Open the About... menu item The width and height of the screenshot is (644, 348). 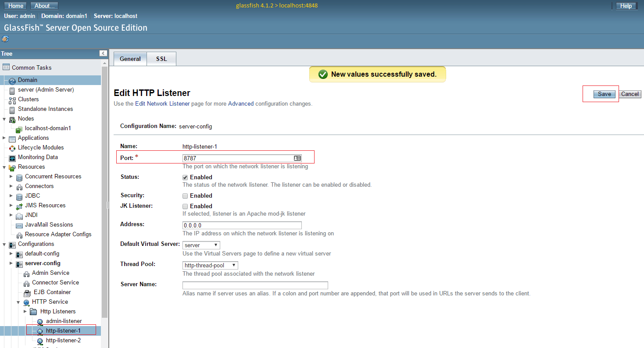coord(44,6)
